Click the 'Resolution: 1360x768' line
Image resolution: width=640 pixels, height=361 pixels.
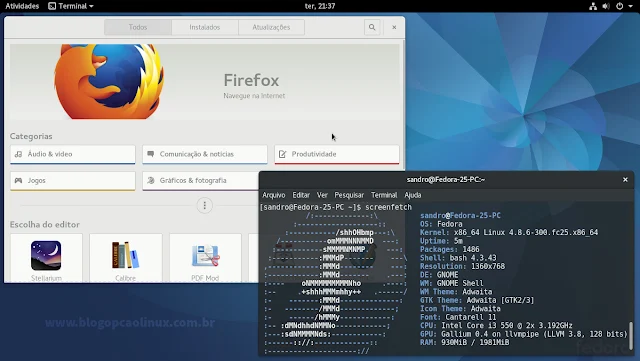pos(462,266)
